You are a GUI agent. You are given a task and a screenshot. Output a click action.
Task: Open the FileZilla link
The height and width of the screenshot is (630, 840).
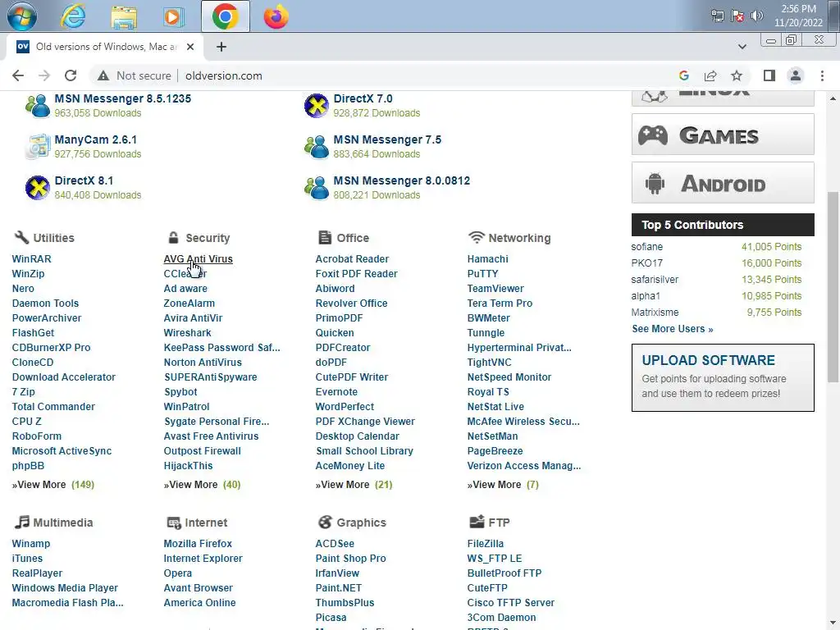click(486, 543)
